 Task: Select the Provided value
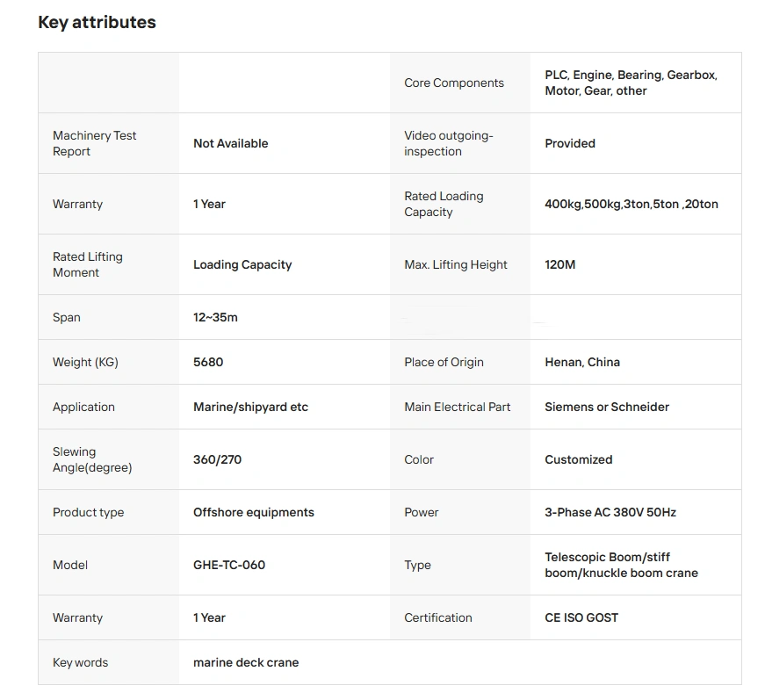click(570, 143)
